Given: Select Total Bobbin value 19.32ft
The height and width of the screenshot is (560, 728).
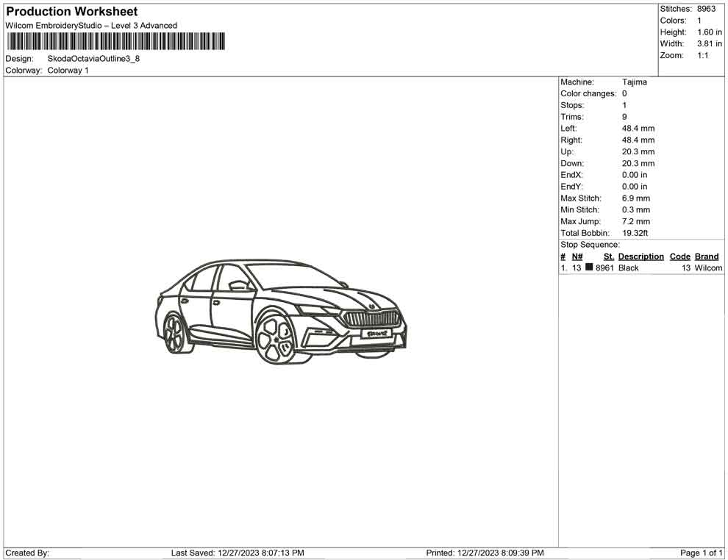Looking at the screenshot, I should [635, 233].
